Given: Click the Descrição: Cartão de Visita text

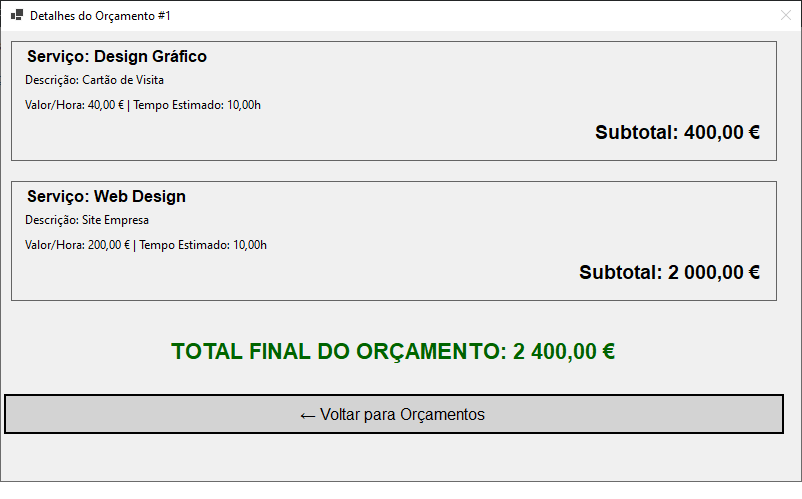Looking at the screenshot, I should pyautogui.click(x=94, y=80).
